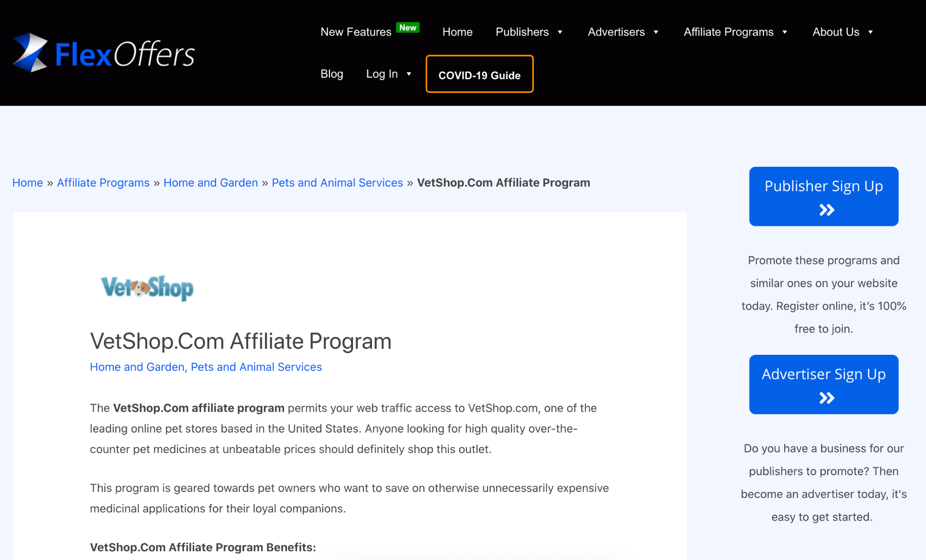Expand the Advertisers dropdown arrow
The image size is (926, 560).
656,32
